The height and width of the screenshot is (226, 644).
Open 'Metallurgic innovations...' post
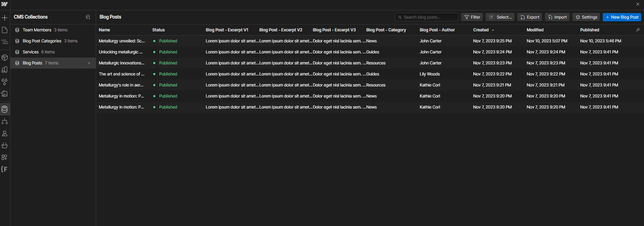(x=122, y=63)
